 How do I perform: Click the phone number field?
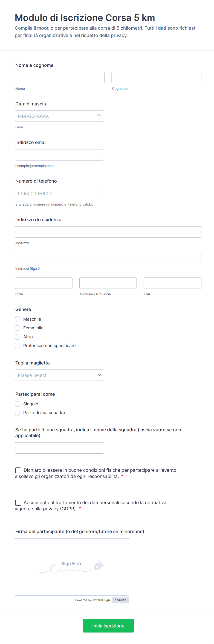[x=59, y=194]
